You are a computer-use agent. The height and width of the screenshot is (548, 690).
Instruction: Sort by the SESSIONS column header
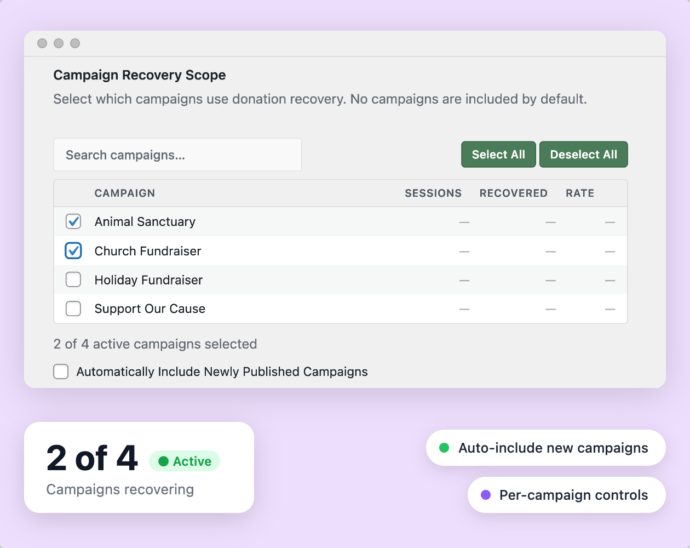(x=433, y=193)
